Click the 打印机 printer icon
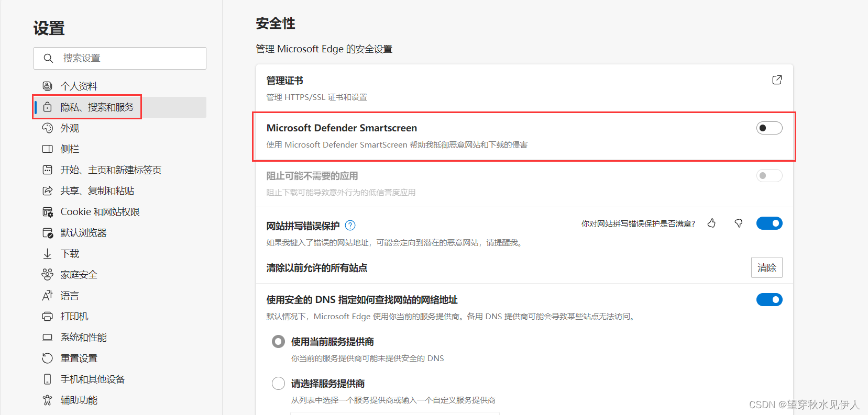Image resolution: width=868 pixels, height=415 pixels. coord(47,316)
